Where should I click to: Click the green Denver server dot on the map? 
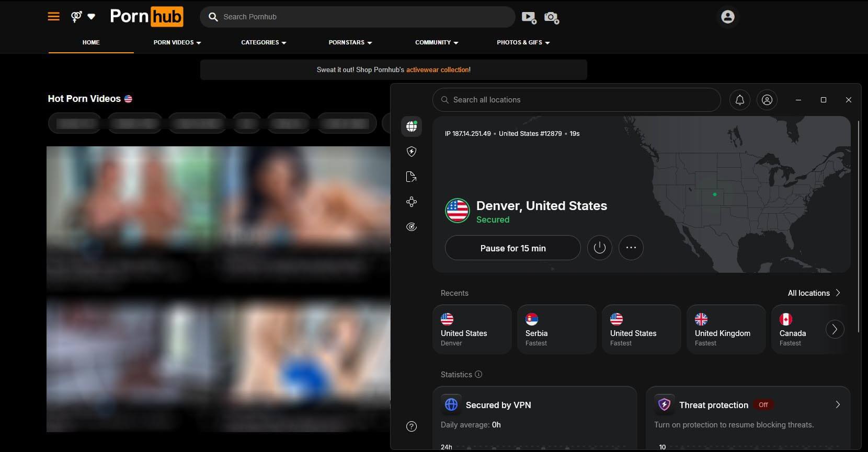[715, 194]
